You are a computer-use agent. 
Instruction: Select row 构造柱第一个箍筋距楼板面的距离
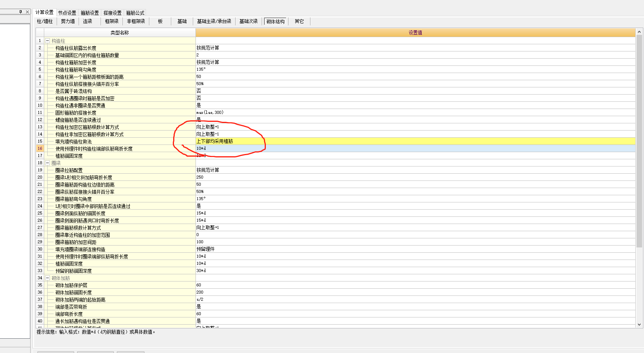[89, 77]
